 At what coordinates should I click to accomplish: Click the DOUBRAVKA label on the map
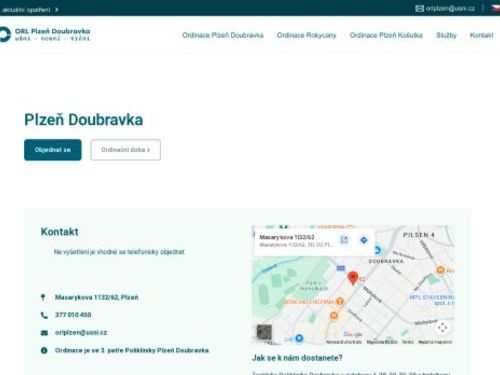pos(386,261)
